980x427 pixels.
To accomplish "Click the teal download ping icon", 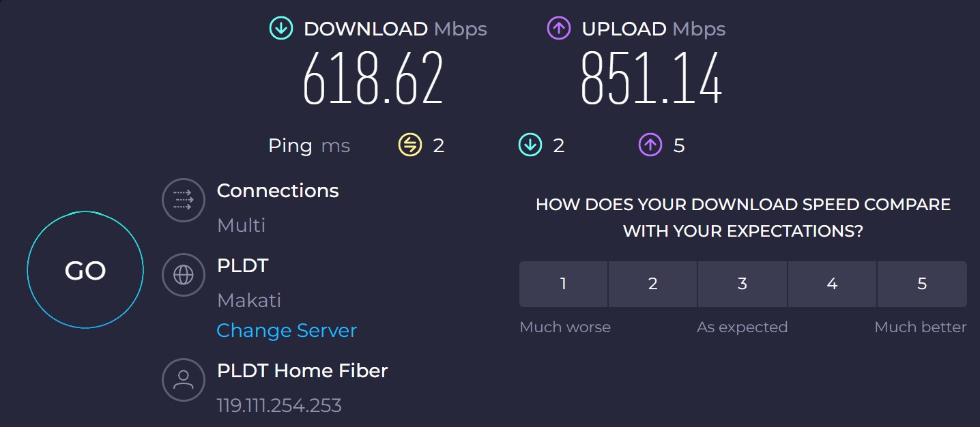I will coord(530,145).
